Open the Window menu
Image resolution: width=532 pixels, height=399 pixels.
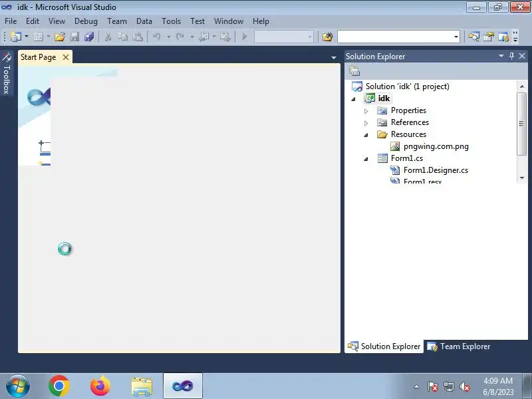point(229,21)
